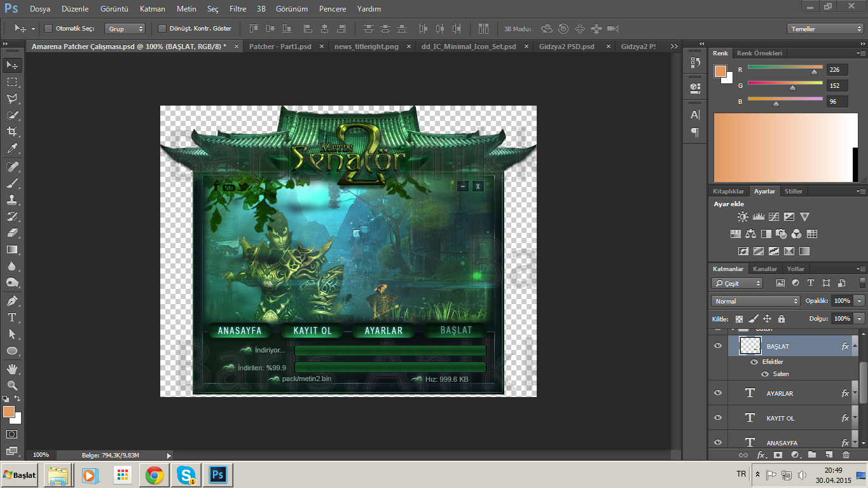Add a Hue/Saturation adjustment
868x488 pixels.
735,234
